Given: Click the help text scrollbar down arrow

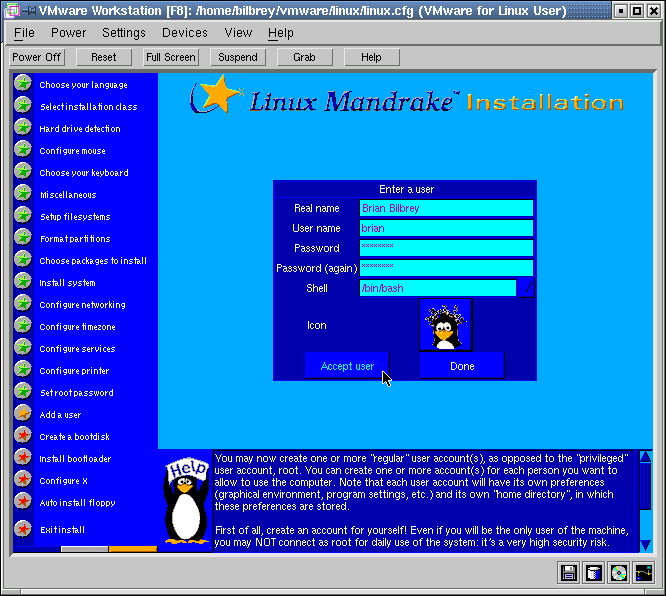Looking at the screenshot, I should click(x=645, y=544).
